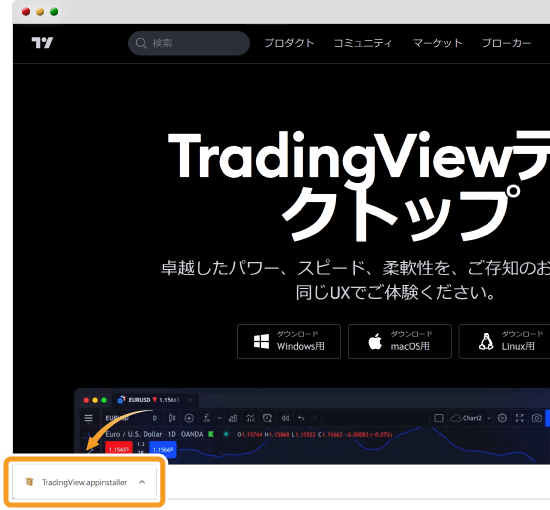Close the EURUSD tab in app preview

coord(190,400)
